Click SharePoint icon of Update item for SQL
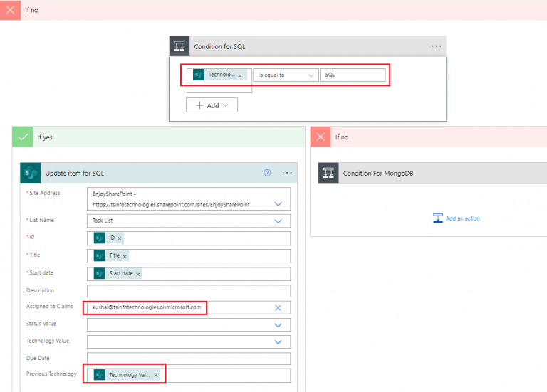Image resolution: width=547 pixels, height=392 pixels. click(x=31, y=173)
